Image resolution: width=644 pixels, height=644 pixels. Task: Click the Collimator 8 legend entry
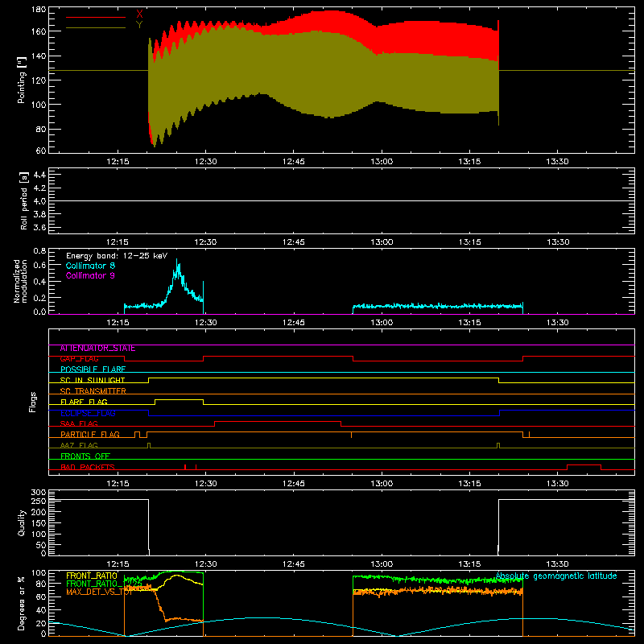[90, 266]
